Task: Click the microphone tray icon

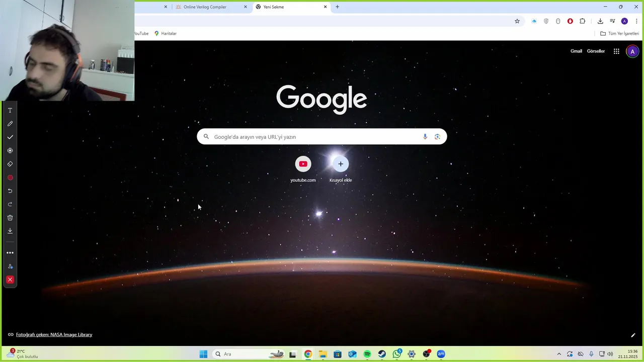Action: 591,354
